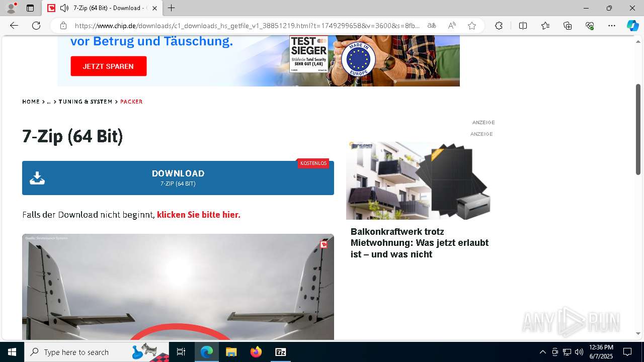This screenshot has width=644, height=362.
Task: Click the taskbar search box
Action: tap(97, 352)
